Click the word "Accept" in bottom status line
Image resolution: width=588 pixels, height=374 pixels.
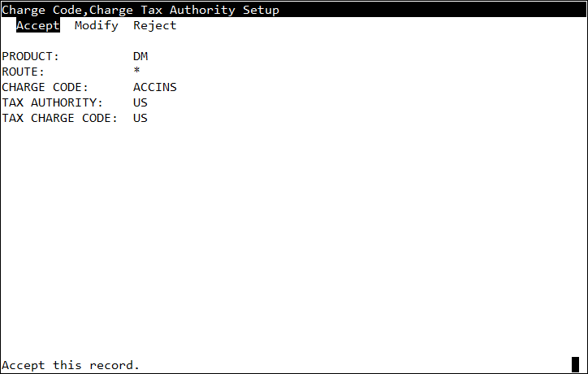click(24, 365)
